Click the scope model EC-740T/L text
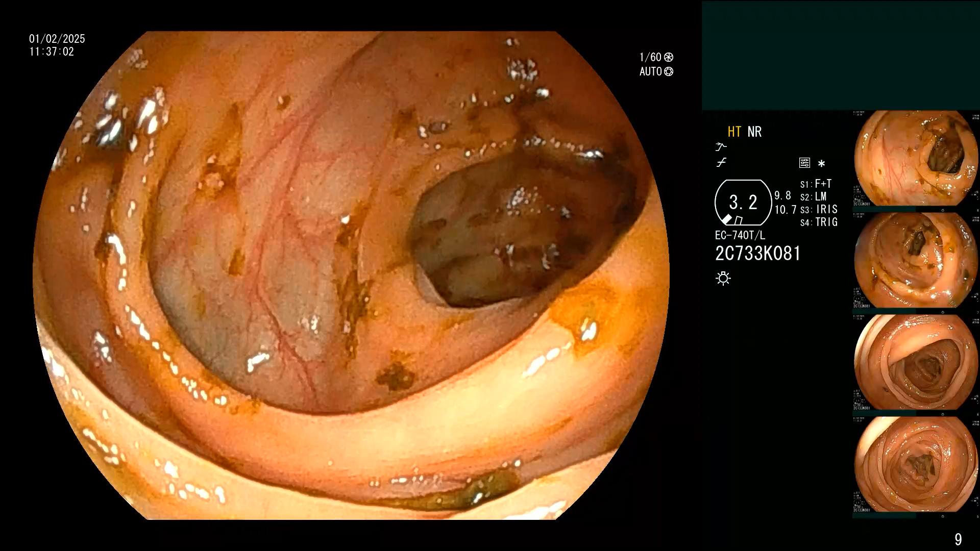The image size is (980, 551). coord(740,235)
